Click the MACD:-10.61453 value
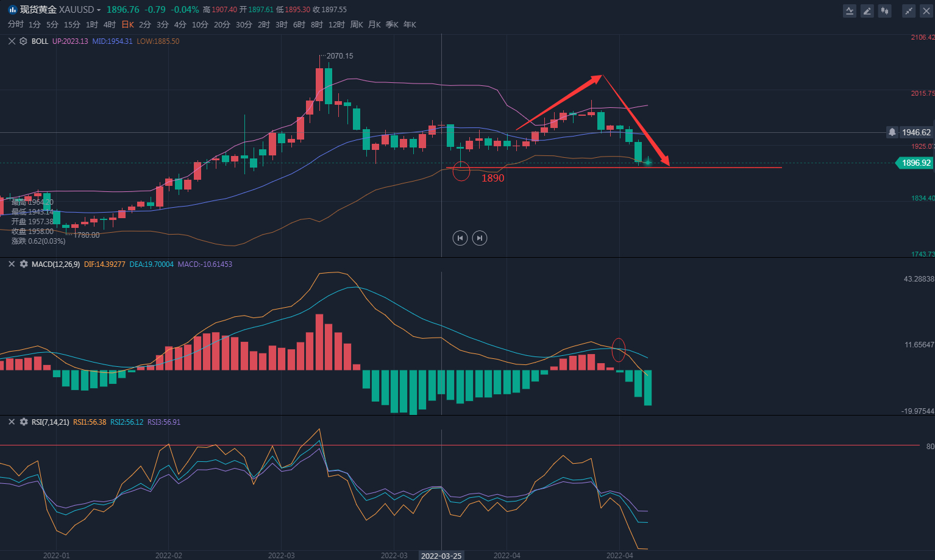 (x=205, y=264)
